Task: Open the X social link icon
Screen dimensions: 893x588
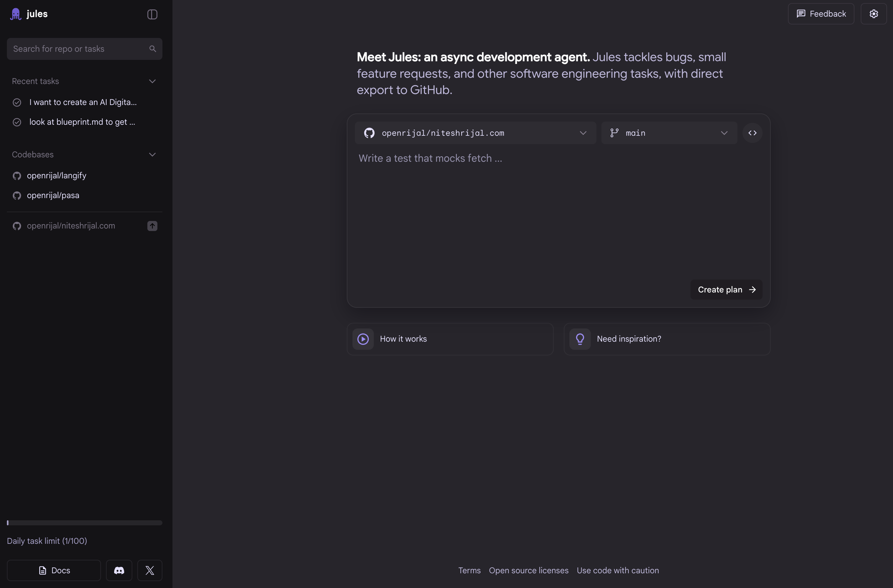Action: click(x=150, y=570)
